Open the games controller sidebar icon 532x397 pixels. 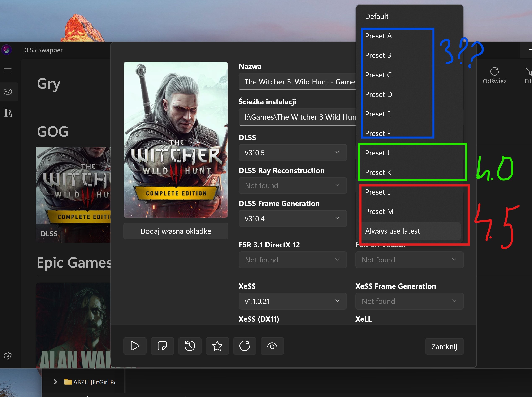[8, 92]
